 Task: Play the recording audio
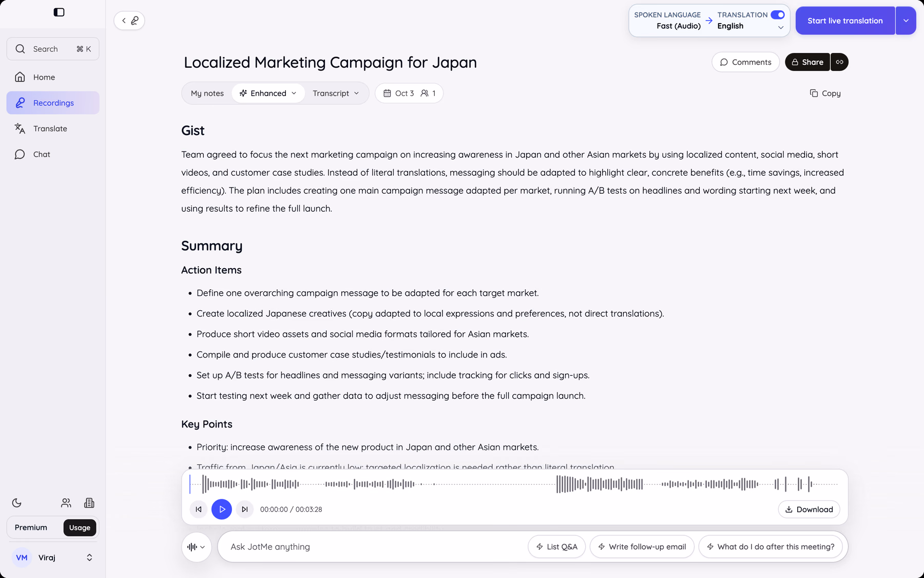pyautogui.click(x=222, y=509)
